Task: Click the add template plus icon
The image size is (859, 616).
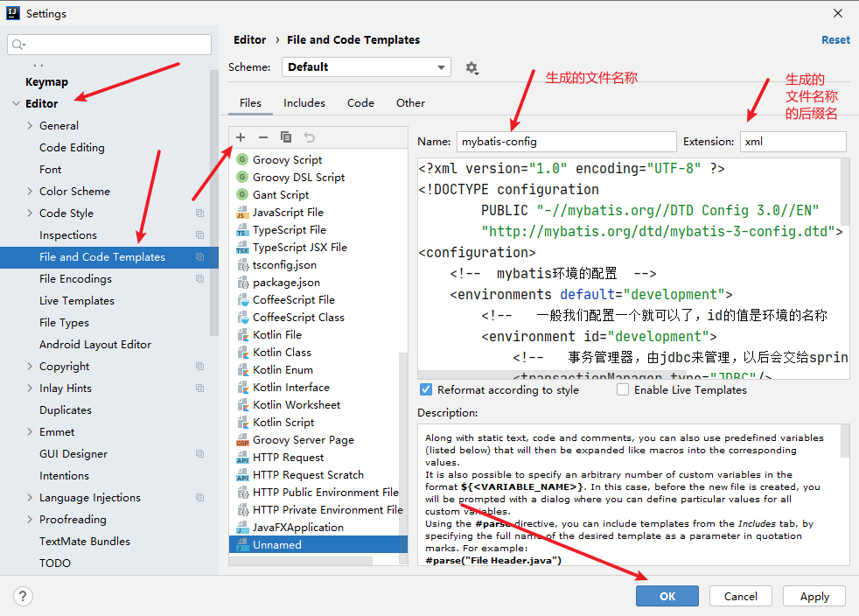Action: [241, 137]
